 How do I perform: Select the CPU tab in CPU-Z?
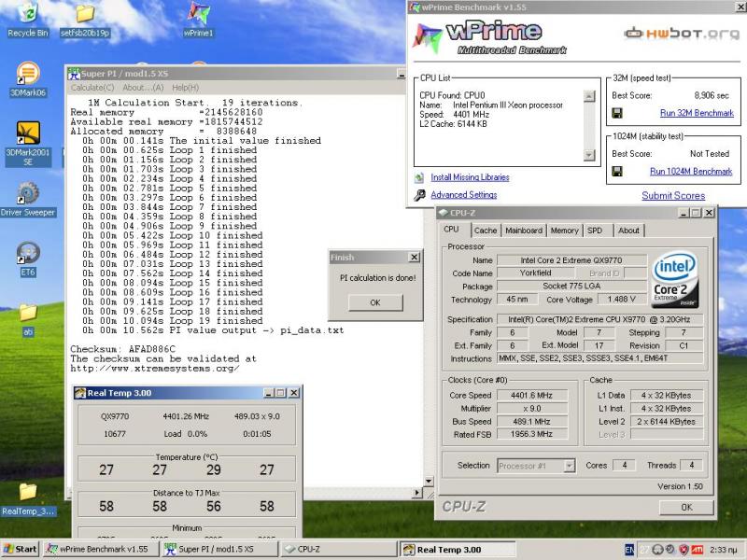click(x=452, y=229)
